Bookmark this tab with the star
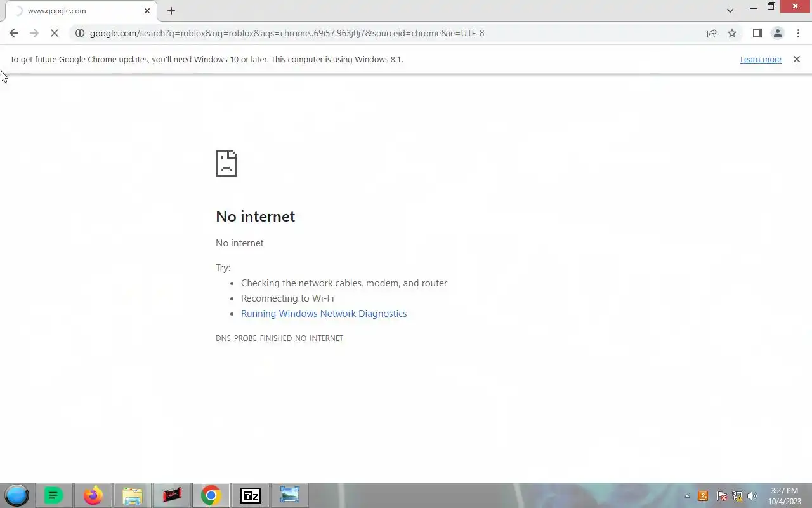This screenshot has height=508, width=812. 732,33
